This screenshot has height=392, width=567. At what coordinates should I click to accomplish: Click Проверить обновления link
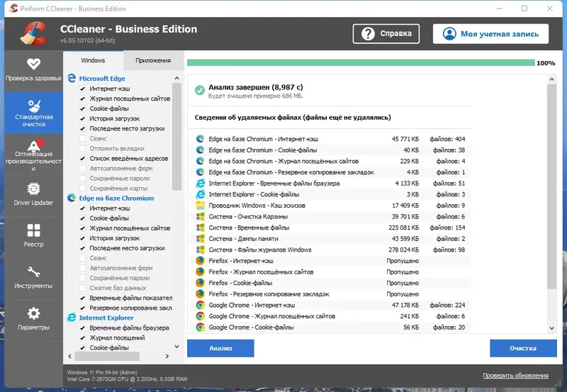[x=516, y=376]
